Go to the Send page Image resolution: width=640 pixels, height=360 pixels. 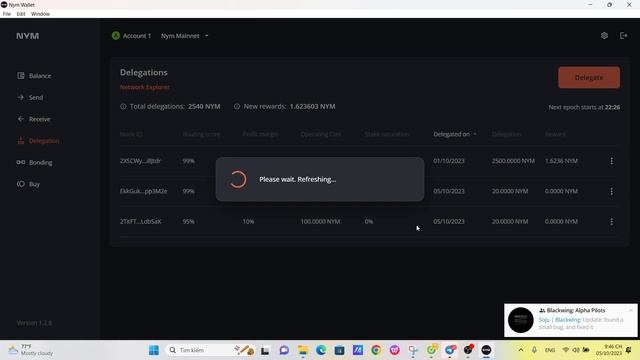30,97
